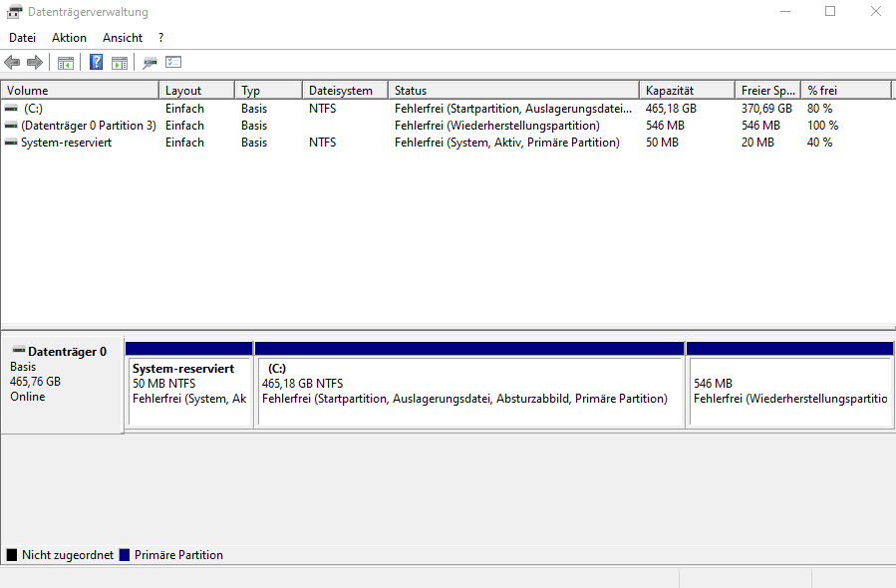Click System, Aktiv, Primäre Partition status in volume list
This screenshot has height=588, width=896.
point(507,143)
